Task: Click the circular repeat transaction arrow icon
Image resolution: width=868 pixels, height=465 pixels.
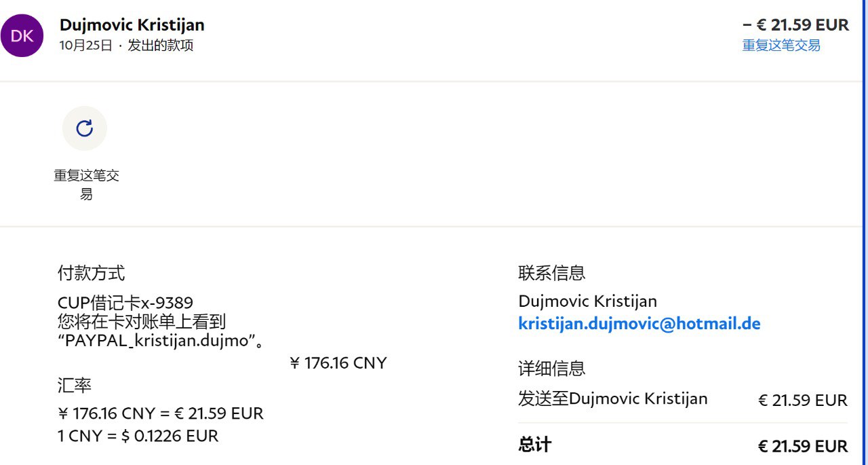Action: (x=85, y=128)
